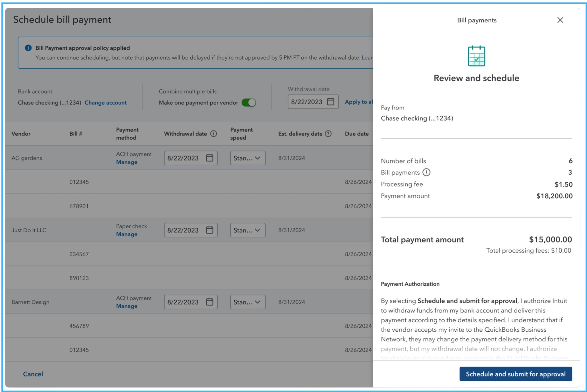
Task: Open calendar icon in Just Do It LLC row
Action: point(209,230)
